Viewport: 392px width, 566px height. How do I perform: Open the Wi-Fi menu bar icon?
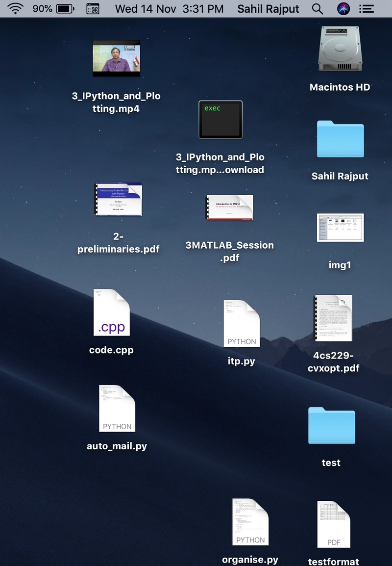16,8
